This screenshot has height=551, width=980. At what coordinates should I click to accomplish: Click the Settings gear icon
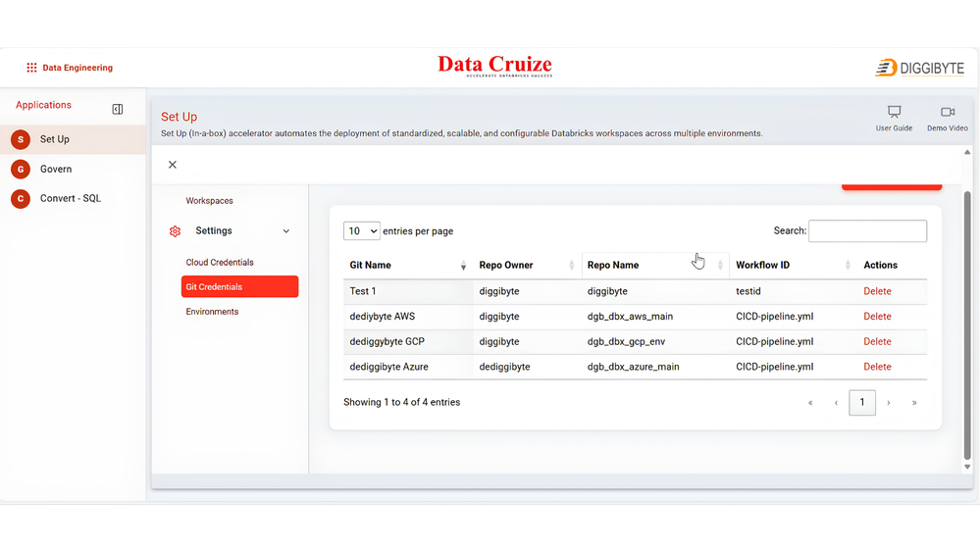point(175,231)
